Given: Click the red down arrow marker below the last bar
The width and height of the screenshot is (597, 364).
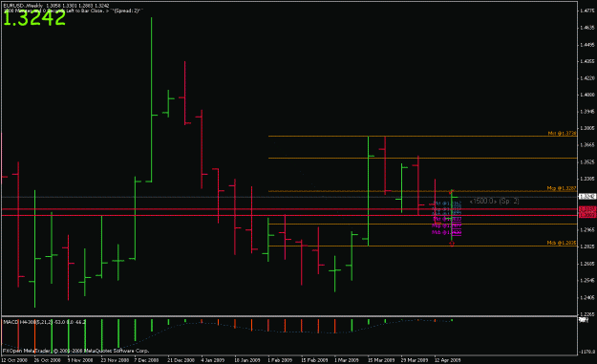Looking at the screenshot, I should coord(452,244).
